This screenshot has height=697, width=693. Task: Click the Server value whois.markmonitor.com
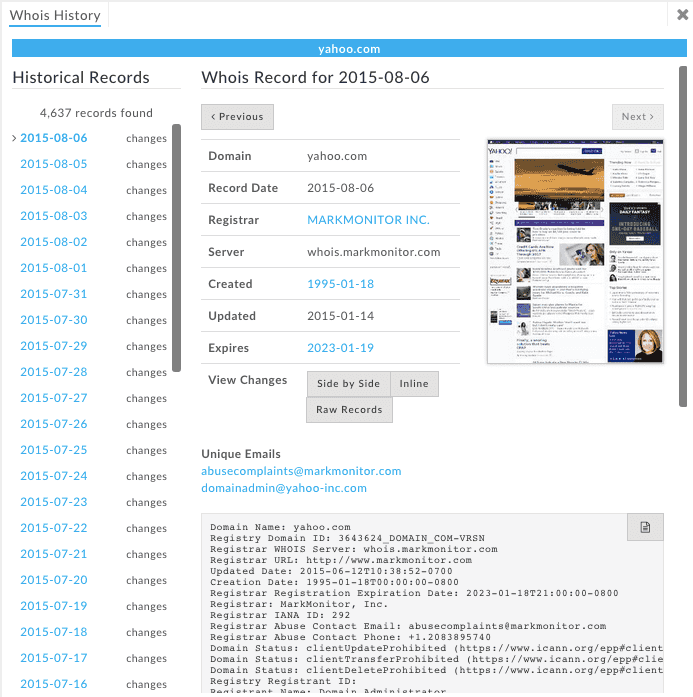[x=374, y=252]
